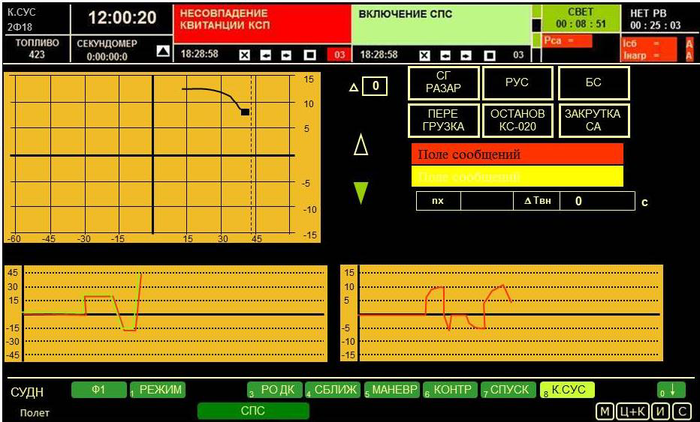Open the Ф1 format selector
700x422 pixels.
(x=97, y=389)
